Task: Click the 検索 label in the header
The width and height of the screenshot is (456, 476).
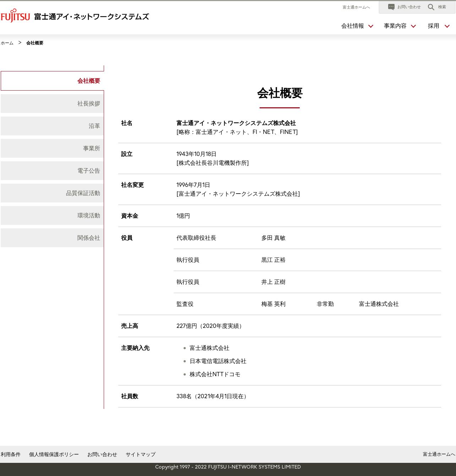Action: [x=442, y=7]
